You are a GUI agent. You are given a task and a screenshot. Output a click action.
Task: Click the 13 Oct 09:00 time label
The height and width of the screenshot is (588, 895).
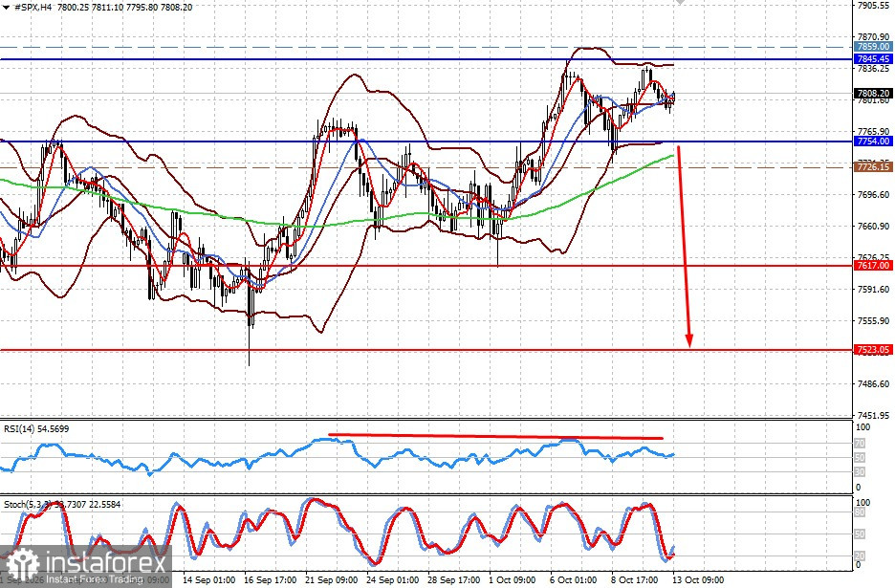click(x=699, y=580)
